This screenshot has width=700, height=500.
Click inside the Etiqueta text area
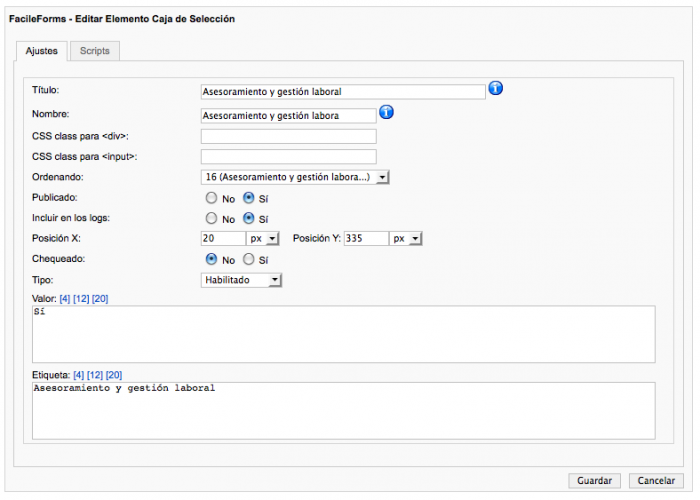tap(344, 411)
